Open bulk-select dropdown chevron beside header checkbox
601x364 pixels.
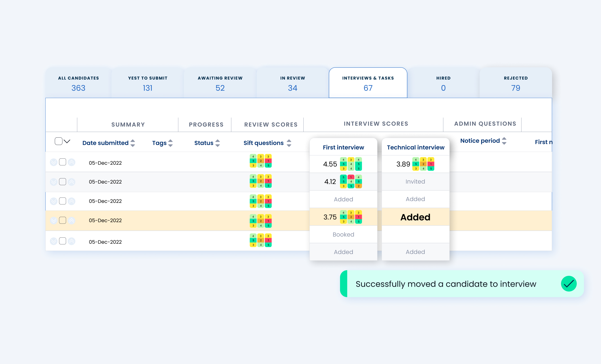67,141
